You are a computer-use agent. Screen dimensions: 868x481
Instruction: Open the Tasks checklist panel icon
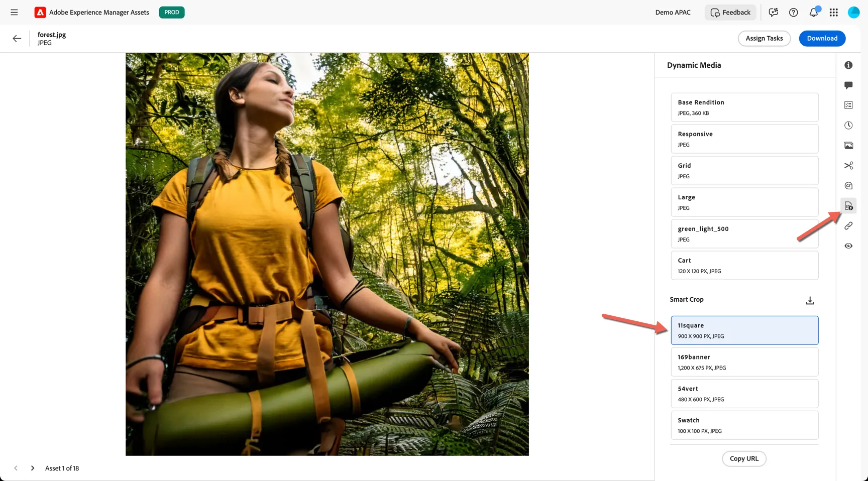pyautogui.click(x=848, y=105)
